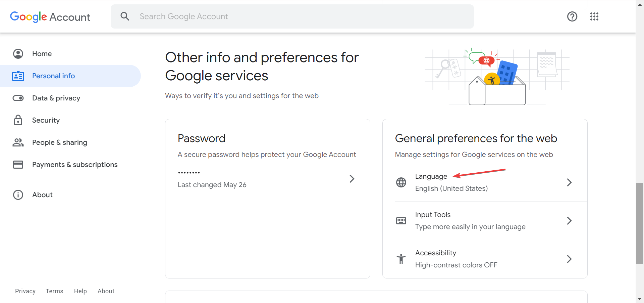Click the vertical scrollbar thumb
This screenshot has width=644, height=303.
click(640, 223)
